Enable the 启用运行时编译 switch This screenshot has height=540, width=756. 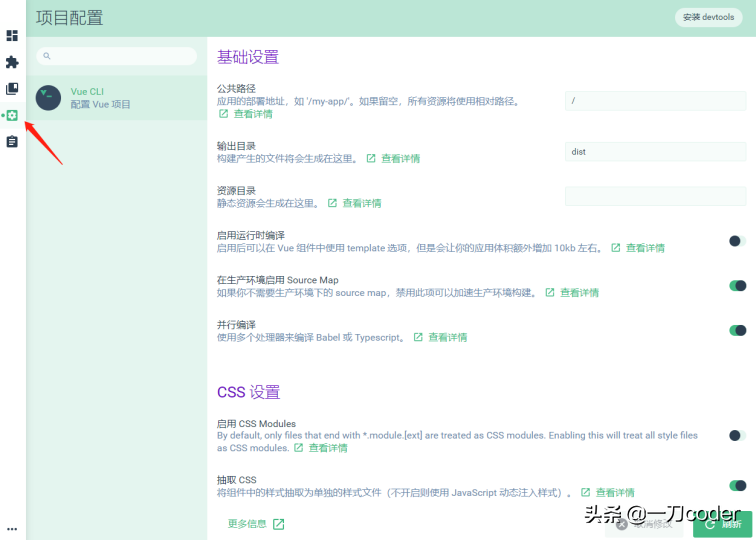(737, 241)
